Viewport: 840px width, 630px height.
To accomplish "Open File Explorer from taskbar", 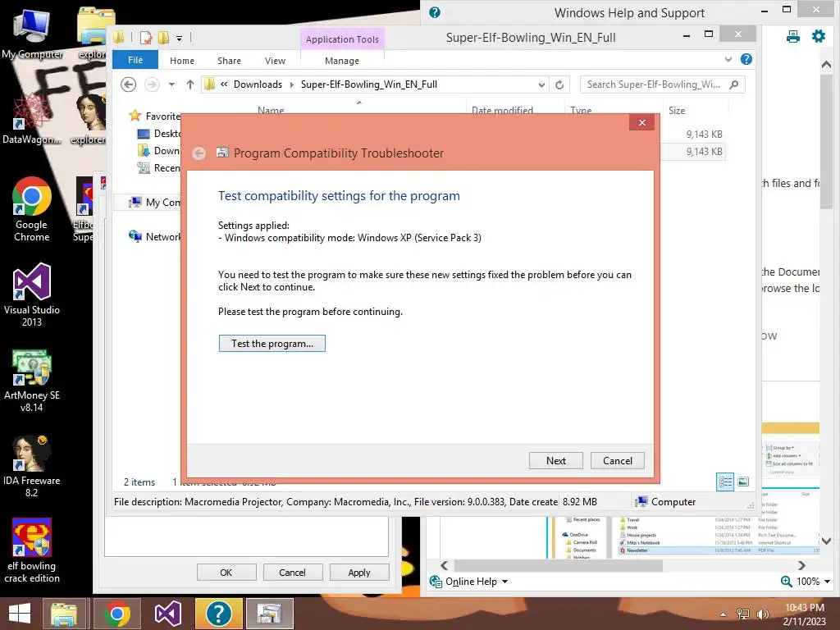I will [x=64, y=614].
